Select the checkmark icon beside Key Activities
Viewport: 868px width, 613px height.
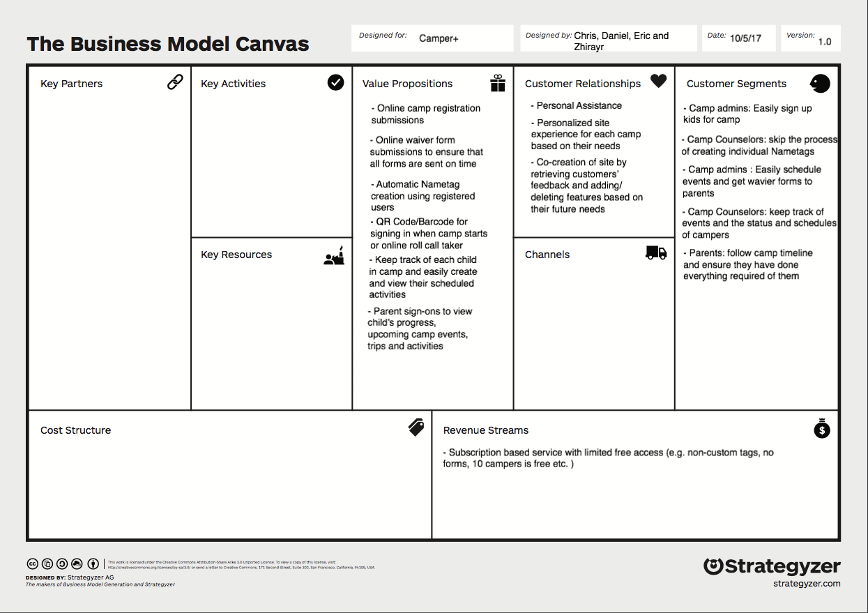(x=335, y=82)
